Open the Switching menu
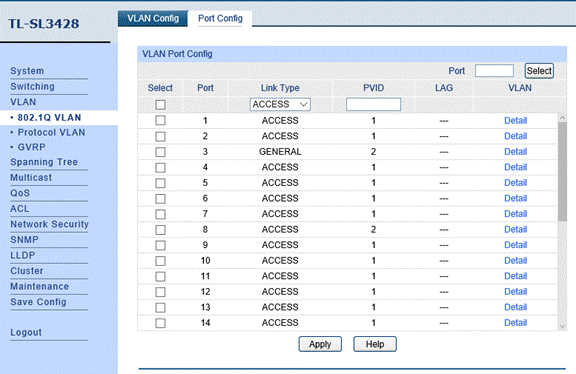 click(x=32, y=86)
